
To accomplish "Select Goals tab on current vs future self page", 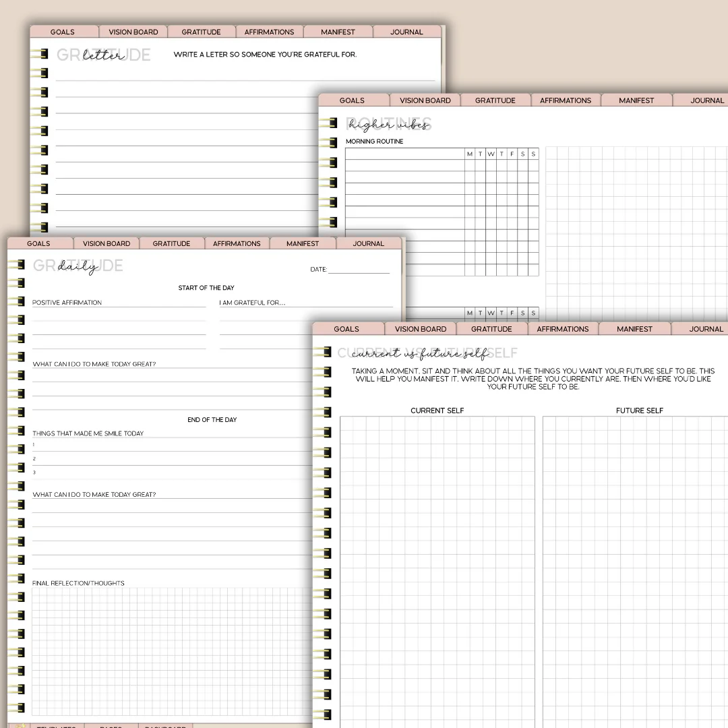I will (346, 329).
